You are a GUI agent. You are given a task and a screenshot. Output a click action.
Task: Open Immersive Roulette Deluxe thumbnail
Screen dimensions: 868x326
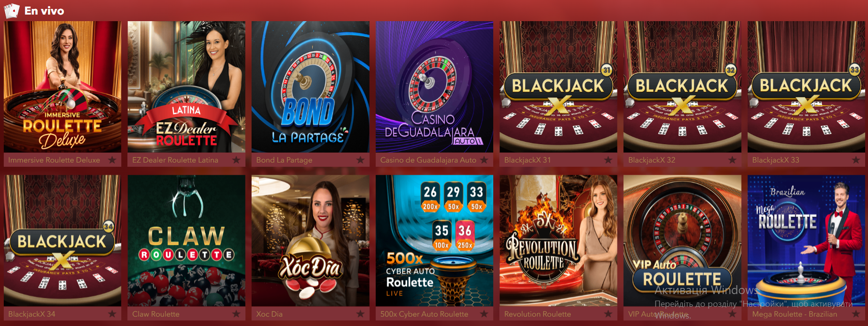coord(63,87)
